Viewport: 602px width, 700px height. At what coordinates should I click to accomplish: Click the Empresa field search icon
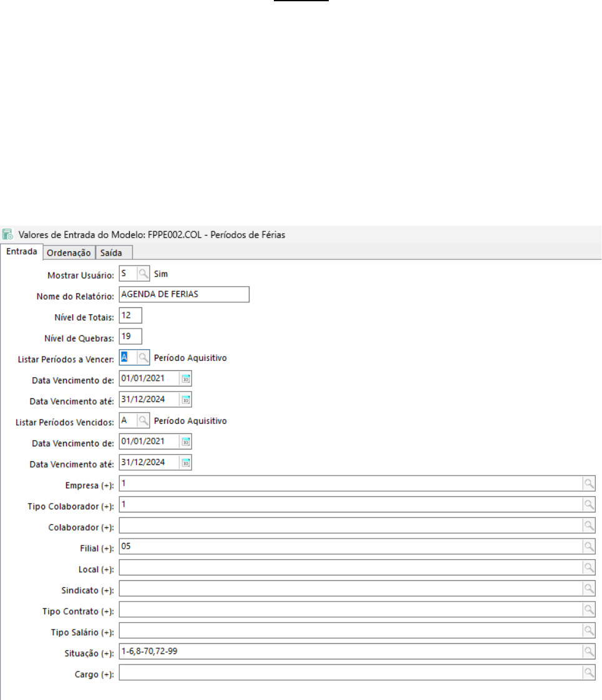click(x=588, y=484)
